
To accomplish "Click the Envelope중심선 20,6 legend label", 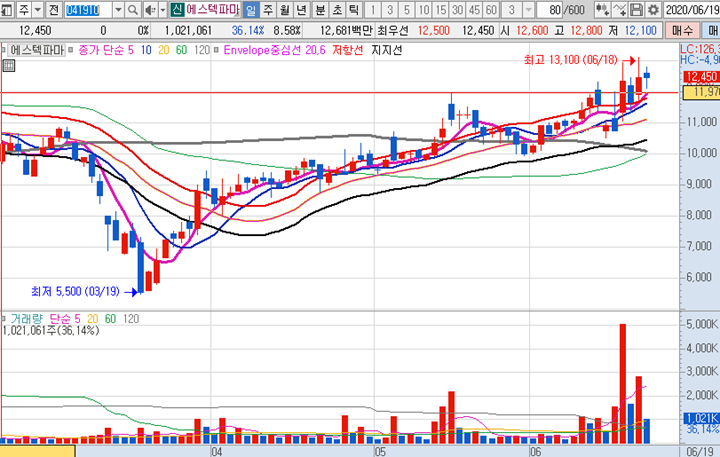I will click(274, 50).
